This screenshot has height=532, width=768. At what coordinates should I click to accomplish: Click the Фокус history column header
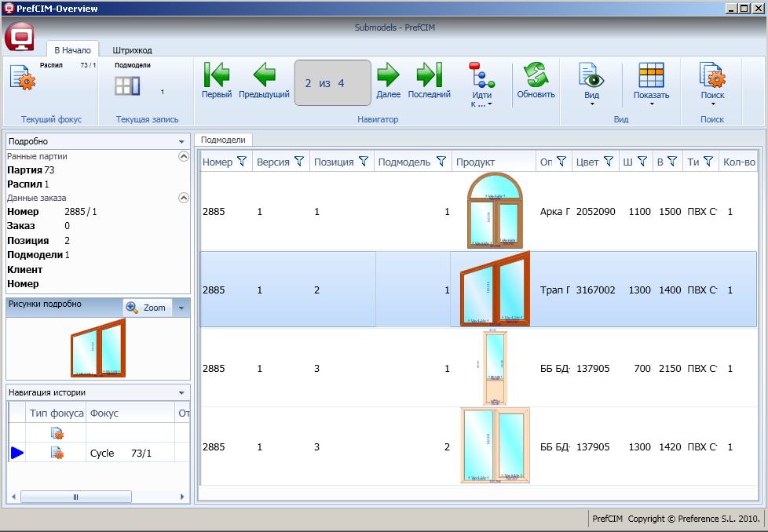[130, 413]
